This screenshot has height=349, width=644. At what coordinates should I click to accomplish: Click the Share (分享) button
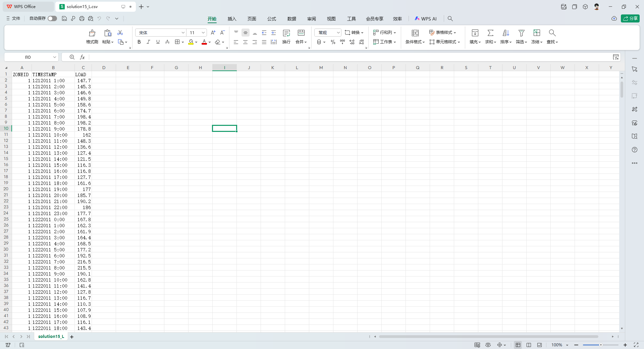pyautogui.click(x=630, y=18)
